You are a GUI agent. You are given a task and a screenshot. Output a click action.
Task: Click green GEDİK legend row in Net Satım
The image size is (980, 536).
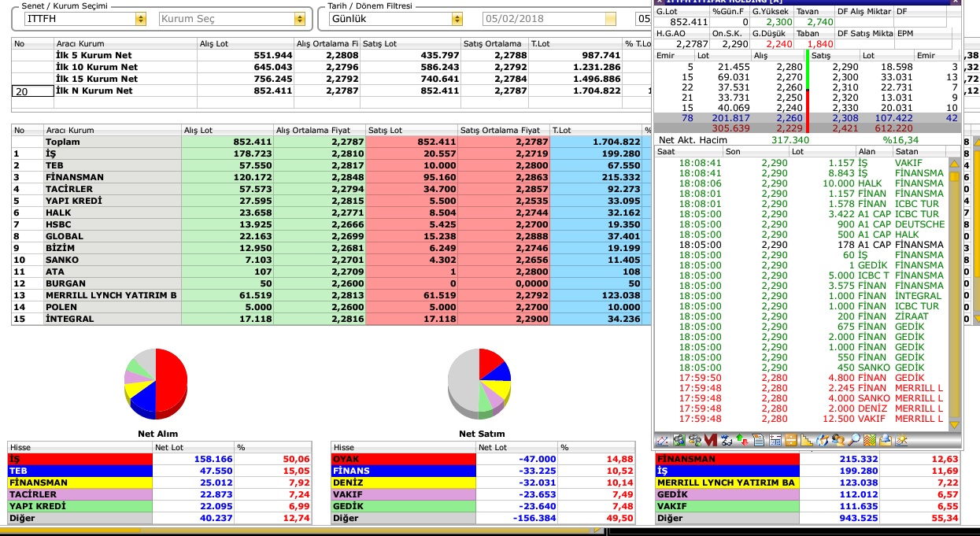[483, 506]
